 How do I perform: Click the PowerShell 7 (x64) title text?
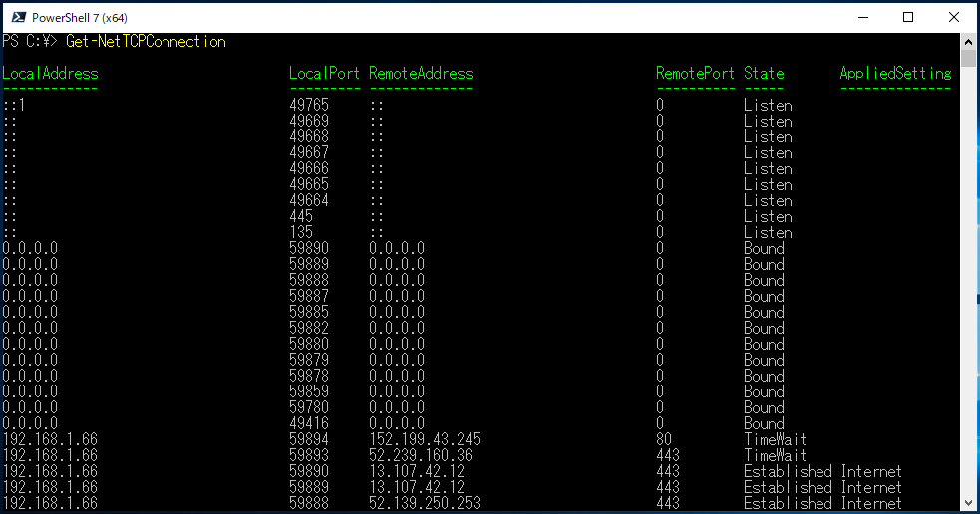[80, 18]
